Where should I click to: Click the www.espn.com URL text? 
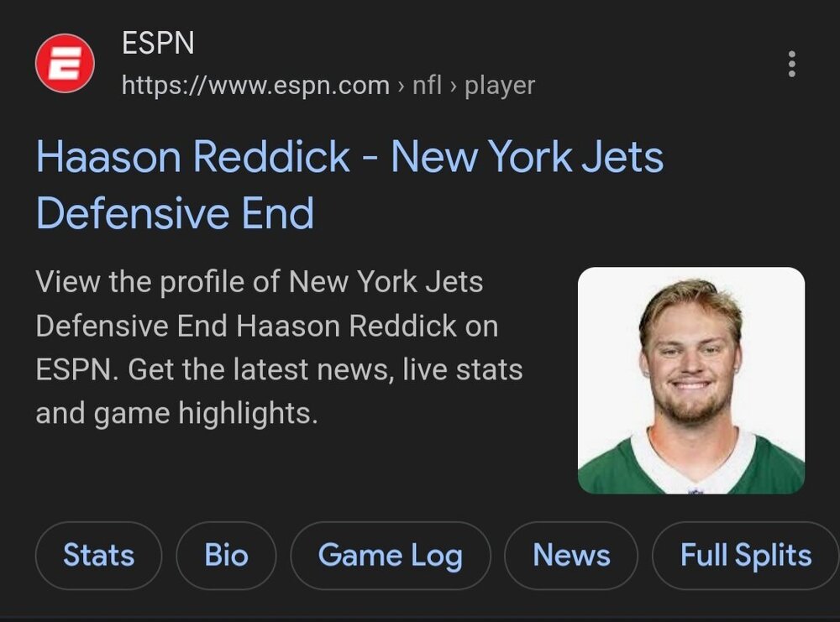[255, 86]
